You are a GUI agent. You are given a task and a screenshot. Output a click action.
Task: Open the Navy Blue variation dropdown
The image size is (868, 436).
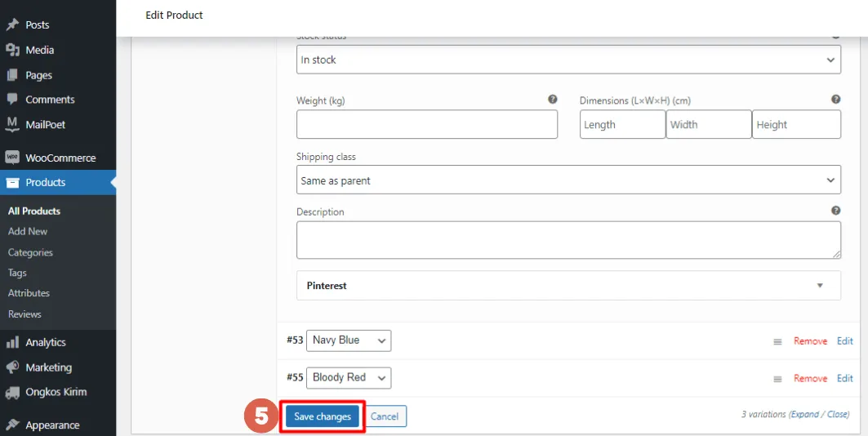click(x=349, y=340)
